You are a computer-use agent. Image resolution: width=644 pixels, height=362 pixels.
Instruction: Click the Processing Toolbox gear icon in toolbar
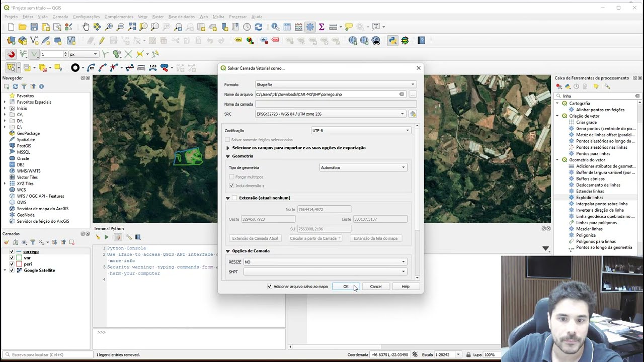[310, 27]
